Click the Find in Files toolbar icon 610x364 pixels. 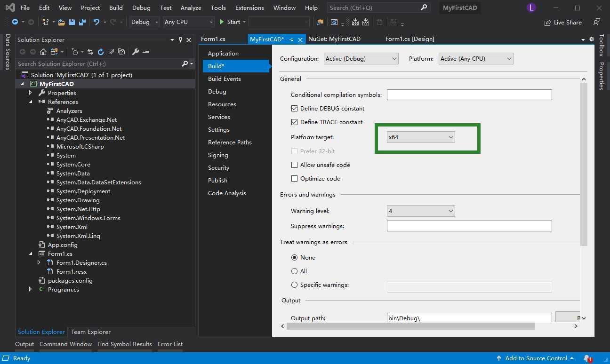pyautogui.click(x=320, y=22)
